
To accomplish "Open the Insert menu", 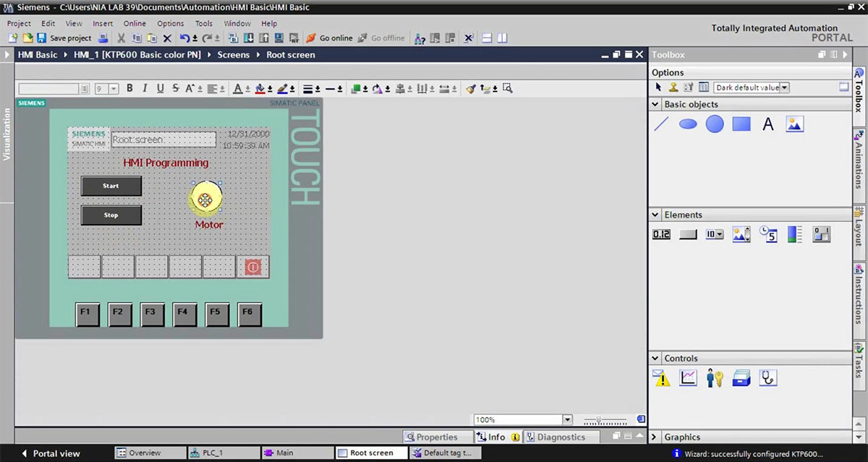I will [103, 23].
